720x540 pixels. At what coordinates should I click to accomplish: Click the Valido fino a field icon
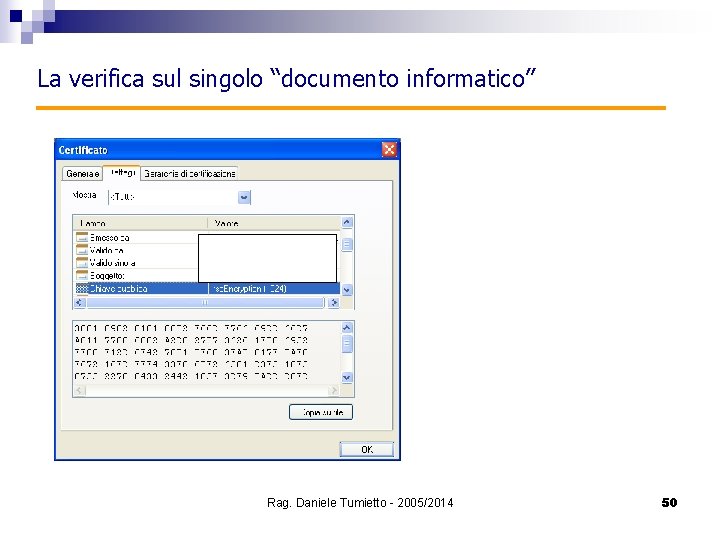pos(82,263)
